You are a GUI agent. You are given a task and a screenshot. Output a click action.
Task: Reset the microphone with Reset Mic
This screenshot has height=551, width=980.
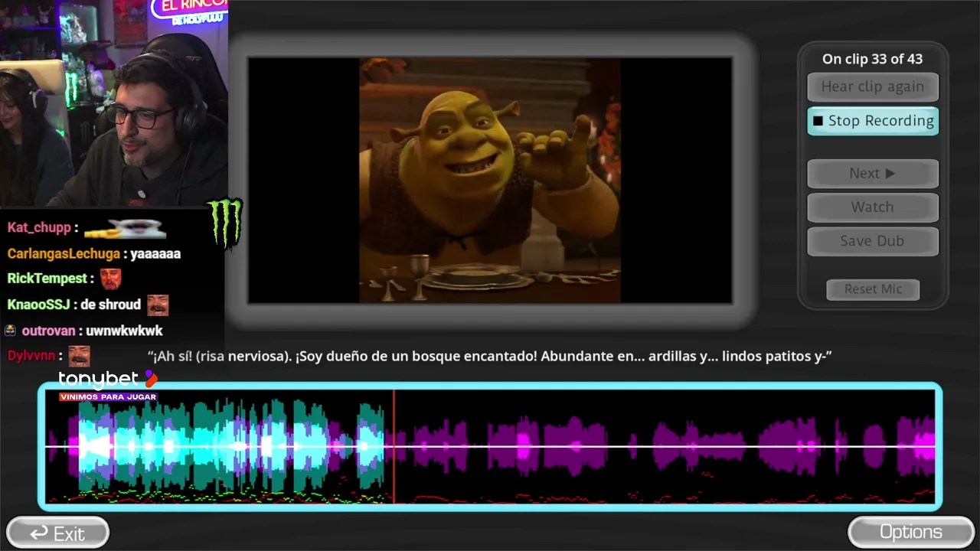click(x=873, y=289)
